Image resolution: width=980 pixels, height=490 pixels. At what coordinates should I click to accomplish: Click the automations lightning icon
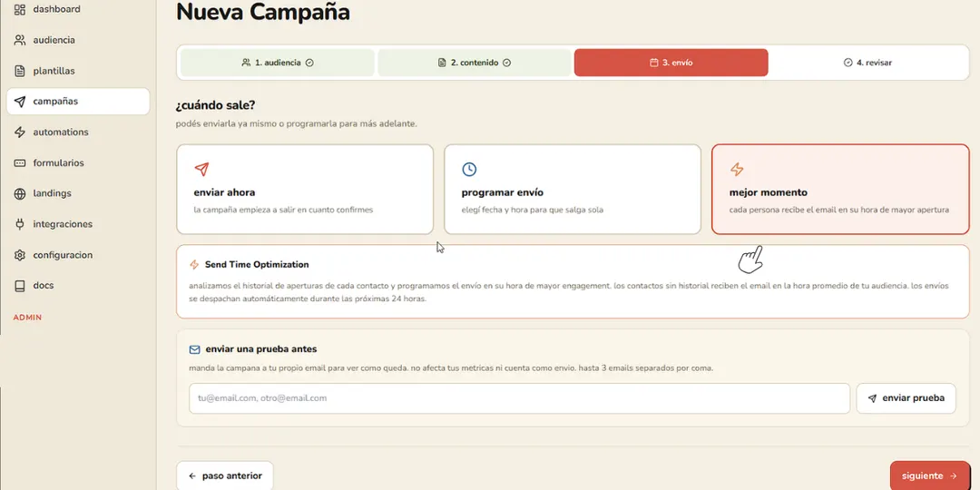pos(20,132)
